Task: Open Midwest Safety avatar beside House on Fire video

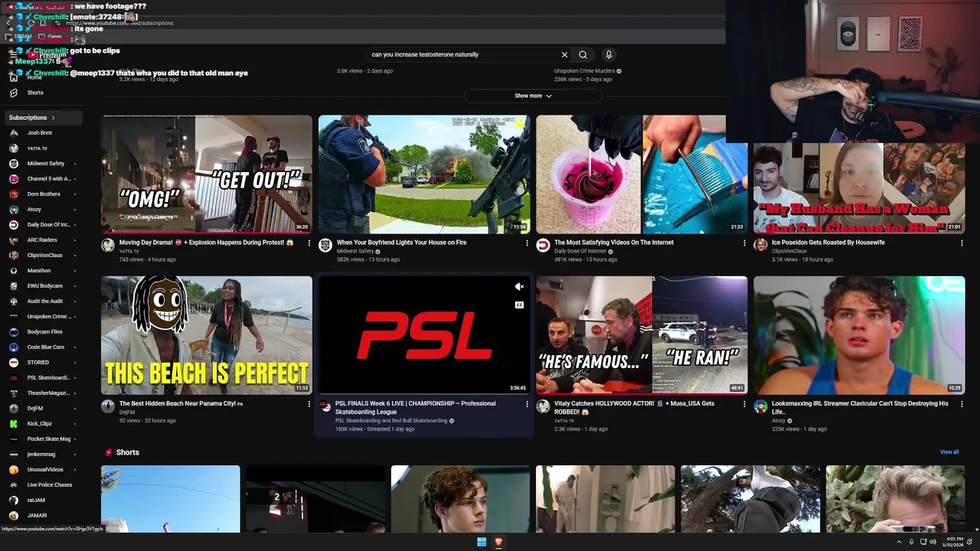Action: click(x=325, y=245)
